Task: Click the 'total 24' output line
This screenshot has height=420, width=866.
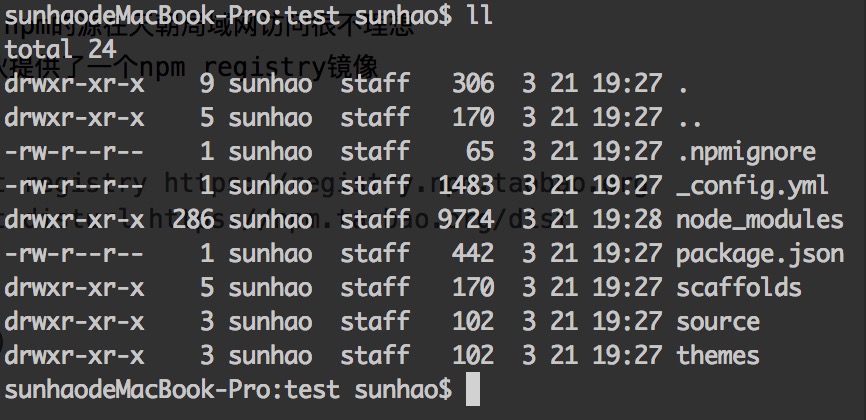Action: point(60,50)
